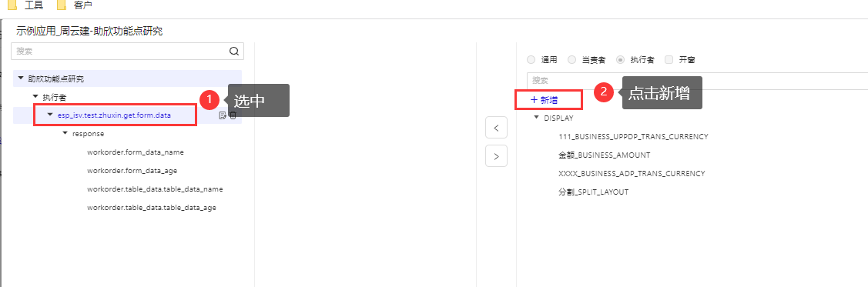The height and width of the screenshot is (287, 868).
Task: Collapse the 助欣功能点研究 root node
Action: (x=21, y=78)
